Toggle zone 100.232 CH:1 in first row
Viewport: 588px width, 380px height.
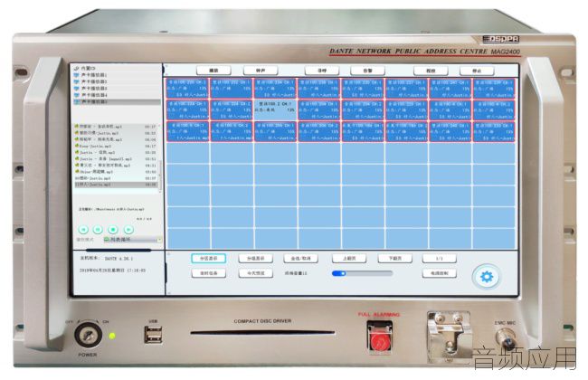point(232,88)
